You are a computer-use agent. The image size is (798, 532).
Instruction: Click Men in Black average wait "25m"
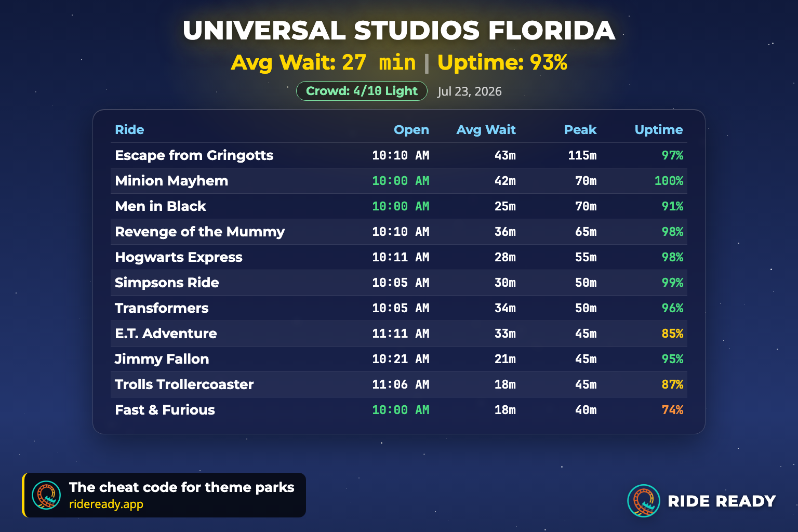[x=505, y=206]
